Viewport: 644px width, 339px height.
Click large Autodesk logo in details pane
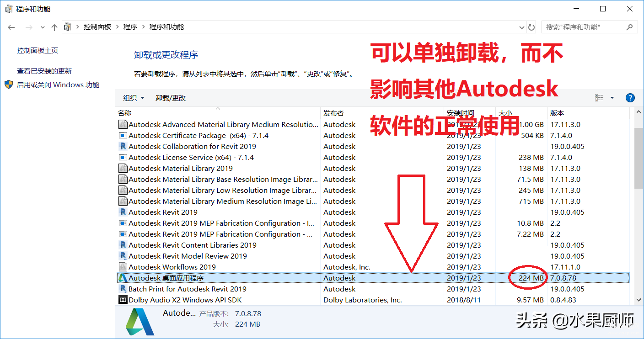coord(140,322)
